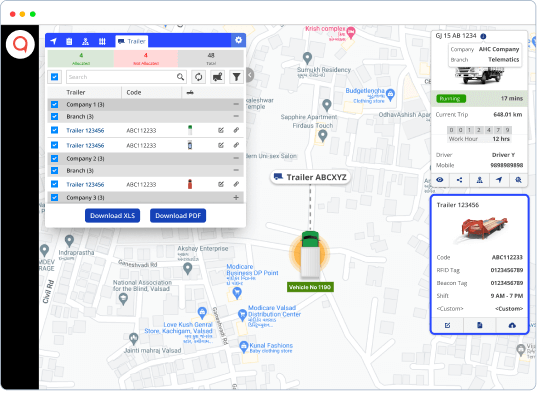Click document icon in Trailer 123456 card
The image size is (540, 393).
(x=480, y=325)
